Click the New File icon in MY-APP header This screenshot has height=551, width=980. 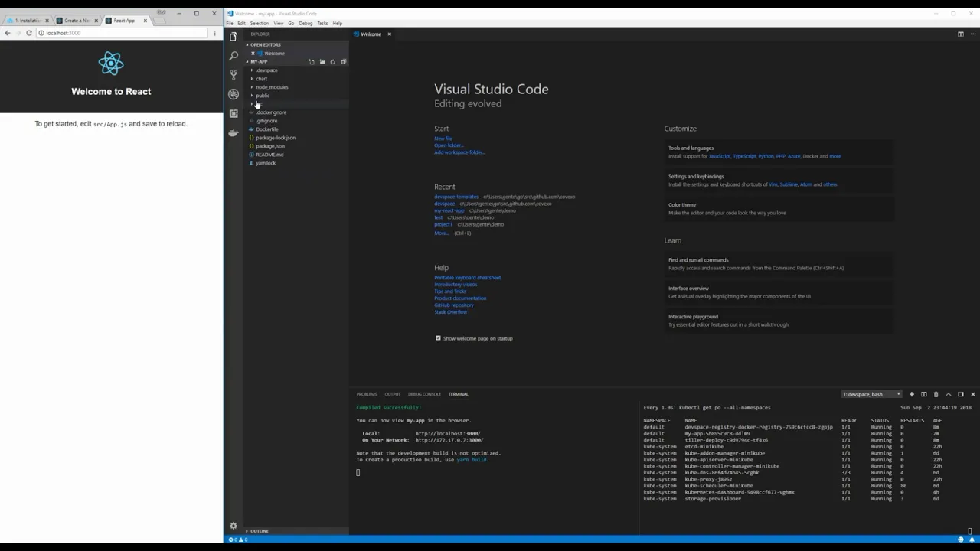pyautogui.click(x=311, y=62)
